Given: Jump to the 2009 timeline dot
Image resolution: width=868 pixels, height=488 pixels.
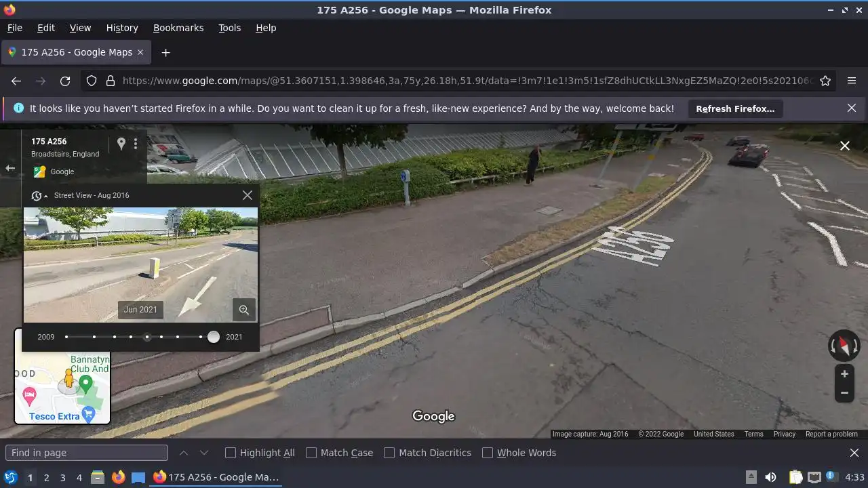Looking at the screenshot, I should tap(66, 337).
